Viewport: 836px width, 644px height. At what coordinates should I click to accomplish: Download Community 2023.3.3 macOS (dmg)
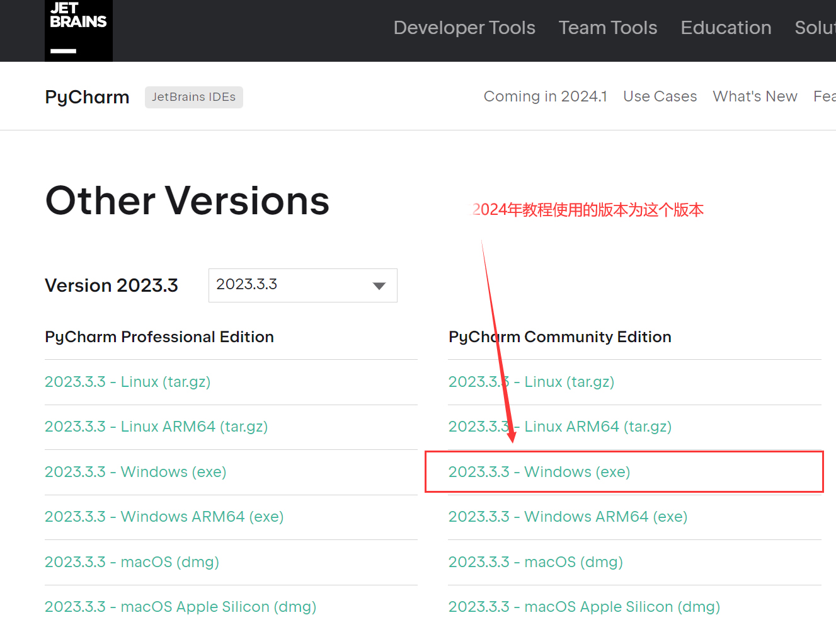(536, 562)
